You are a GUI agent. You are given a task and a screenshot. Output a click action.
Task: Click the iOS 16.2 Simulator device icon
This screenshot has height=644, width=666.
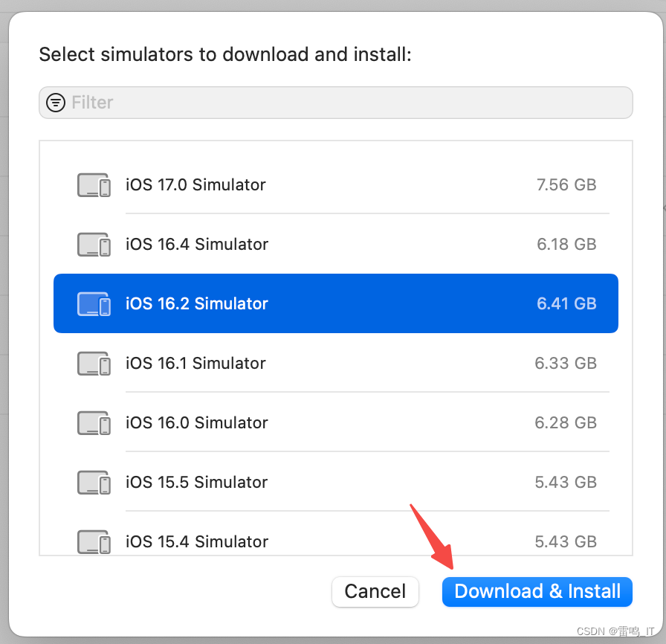(x=94, y=304)
